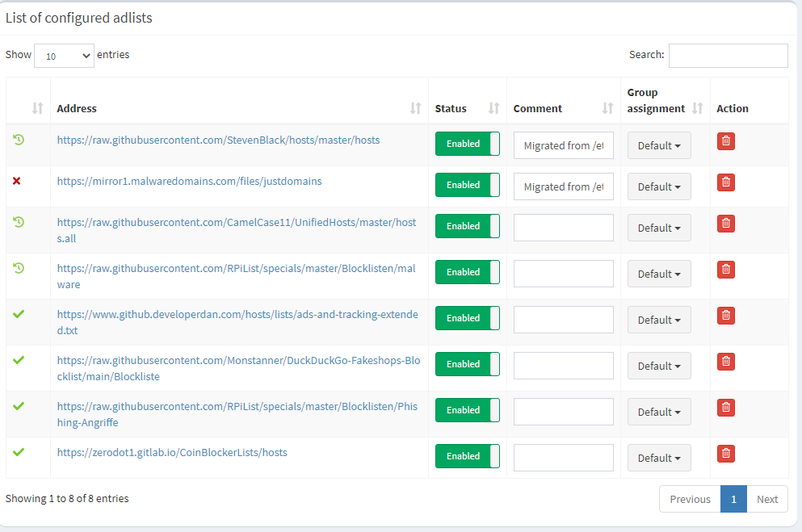This screenshot has height=532, width=802.
Task: Sort table by Address column arrows
Action: (416, 108)
